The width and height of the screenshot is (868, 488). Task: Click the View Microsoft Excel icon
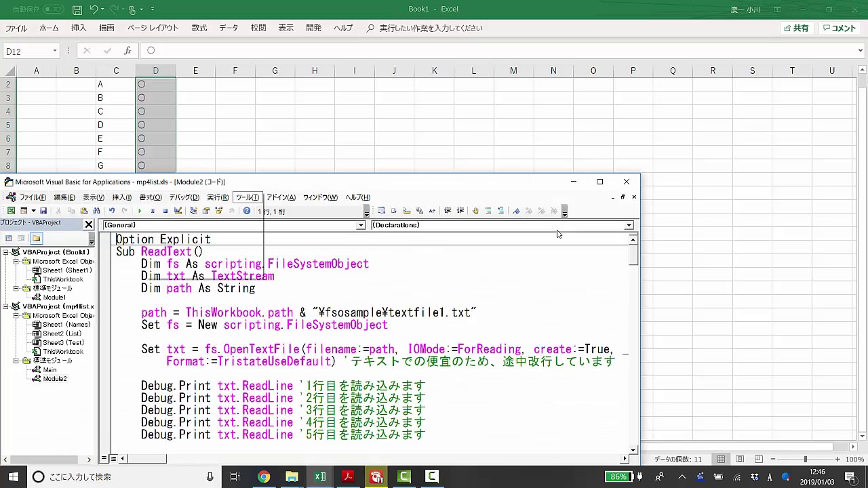coord(11,211)
